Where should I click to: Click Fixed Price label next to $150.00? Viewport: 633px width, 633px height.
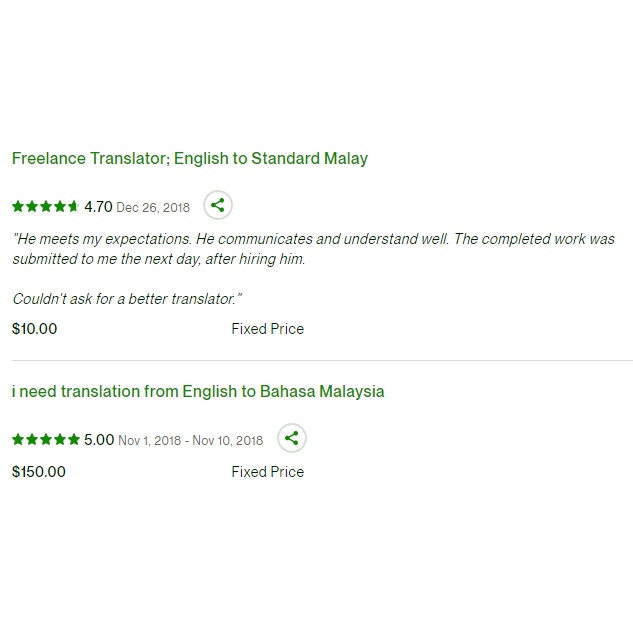click(x=267, y=472)
